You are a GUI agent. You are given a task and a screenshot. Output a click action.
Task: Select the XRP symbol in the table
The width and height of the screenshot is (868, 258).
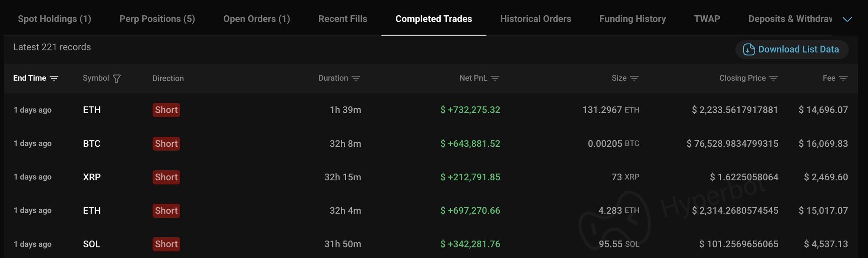[x=92, y=177]
